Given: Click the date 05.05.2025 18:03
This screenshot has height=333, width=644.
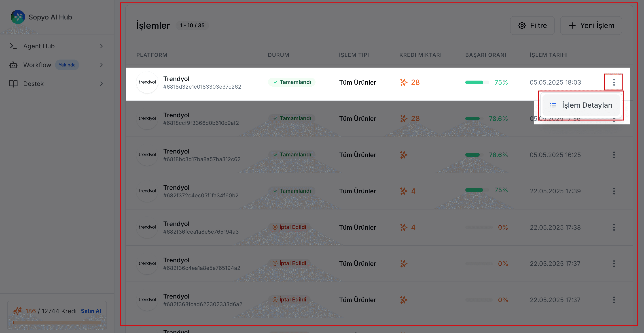Looking at the screenshot, I should pyautogui.click(x=555, y=82).
